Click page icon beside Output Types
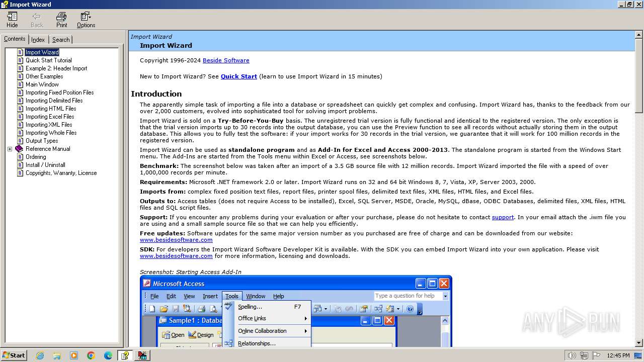 [20, 141]
